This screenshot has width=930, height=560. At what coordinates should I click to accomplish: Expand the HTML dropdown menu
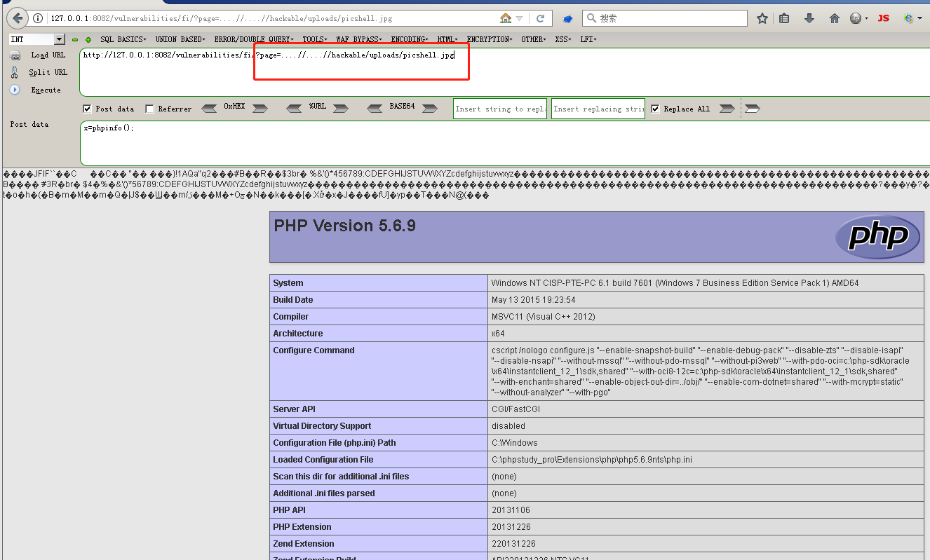[x=447, y=40]
